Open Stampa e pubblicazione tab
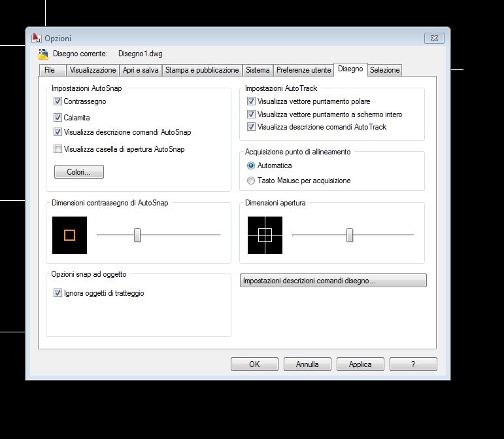The image size is (504, 439). coord(202,70)
